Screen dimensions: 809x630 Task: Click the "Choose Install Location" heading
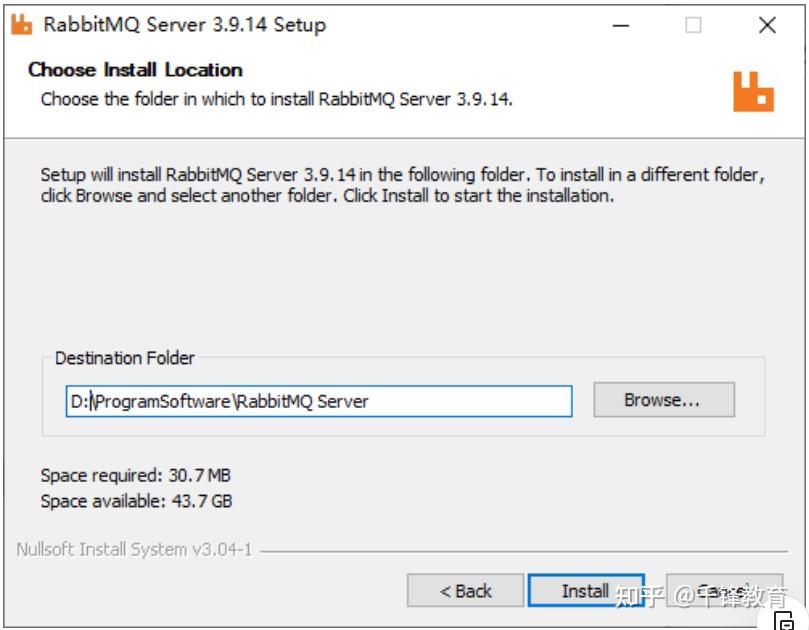point(135,70)
